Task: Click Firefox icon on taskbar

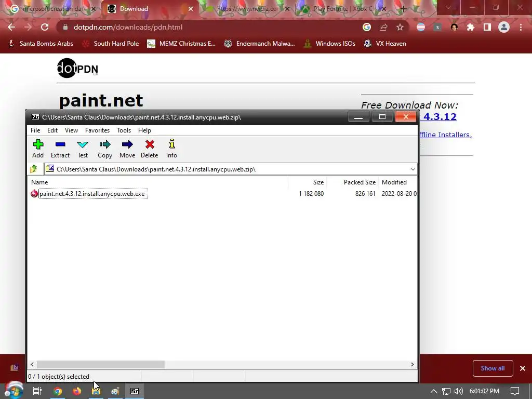Action: (77, 391)
